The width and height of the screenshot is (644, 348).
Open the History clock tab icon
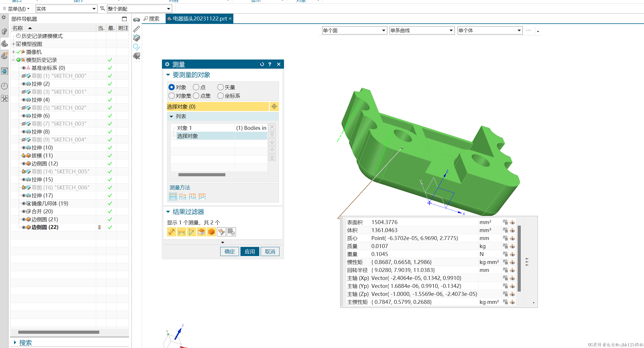click(4, 86)
